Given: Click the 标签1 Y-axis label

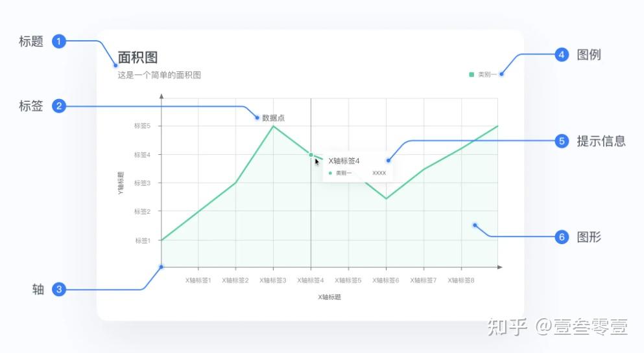Looking at the screenshot, I should coord(142,240).
